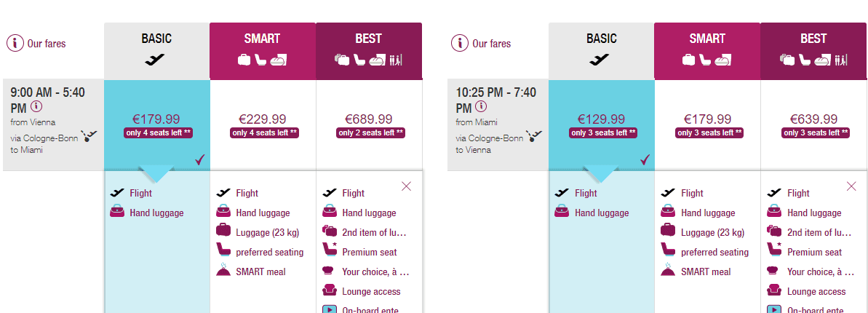Select the €179.99 SMART fare to Vienna
Viewport: 868px width, 313px height.
coord(708,125)
